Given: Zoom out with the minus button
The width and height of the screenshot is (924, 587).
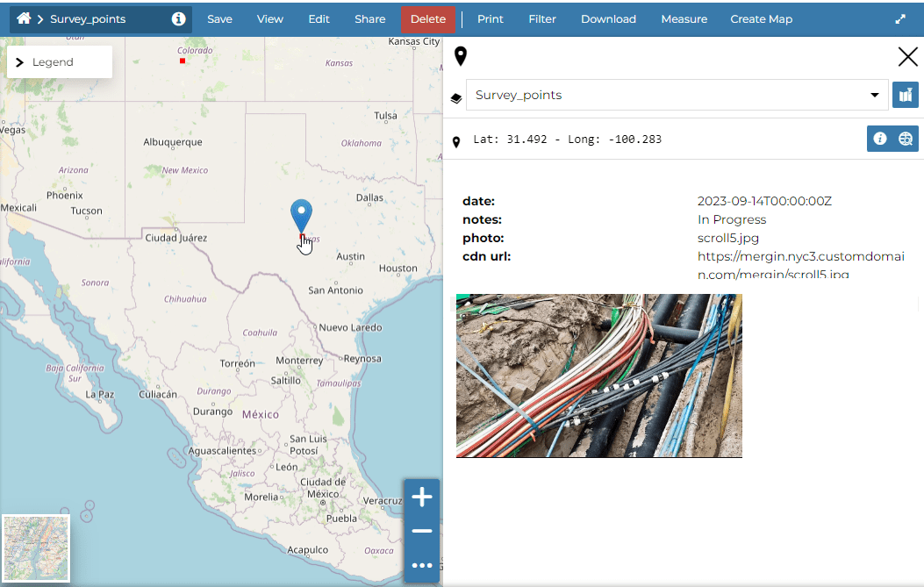Looking at the screenshot, I should tap(422, 532).
